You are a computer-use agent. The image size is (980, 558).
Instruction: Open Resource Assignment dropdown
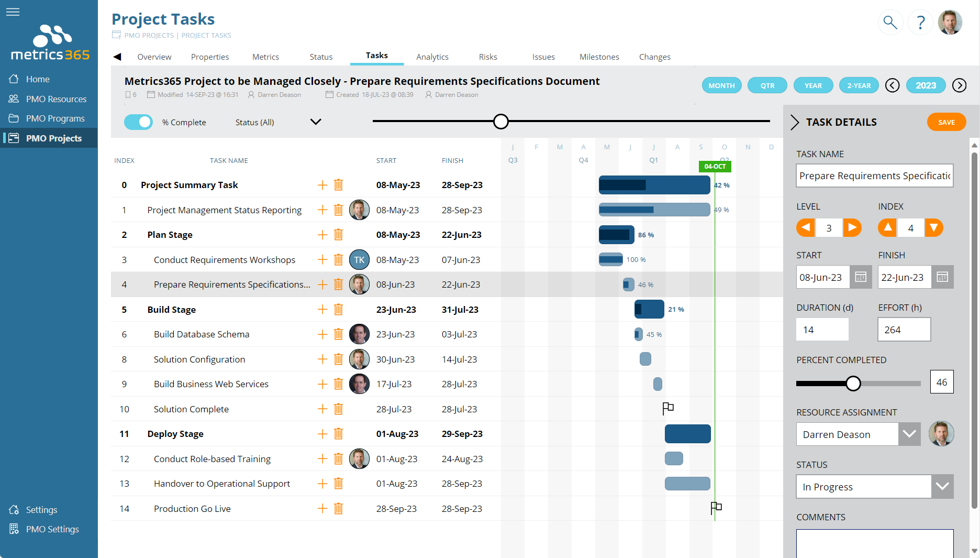pyautogui.click(x=909, y=434)
